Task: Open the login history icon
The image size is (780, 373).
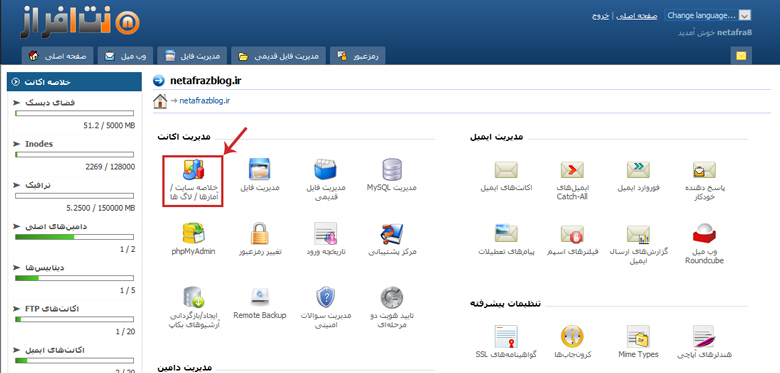Action: pos(326,234)
